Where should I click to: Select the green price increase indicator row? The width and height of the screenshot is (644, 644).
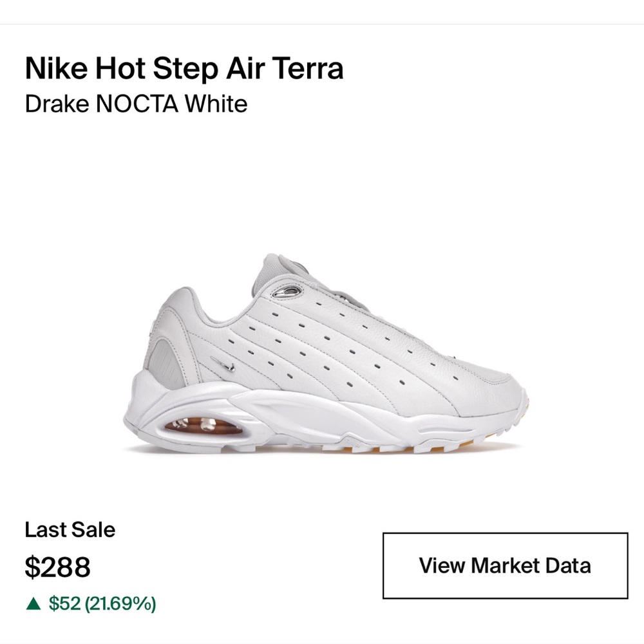pos(90,604)
